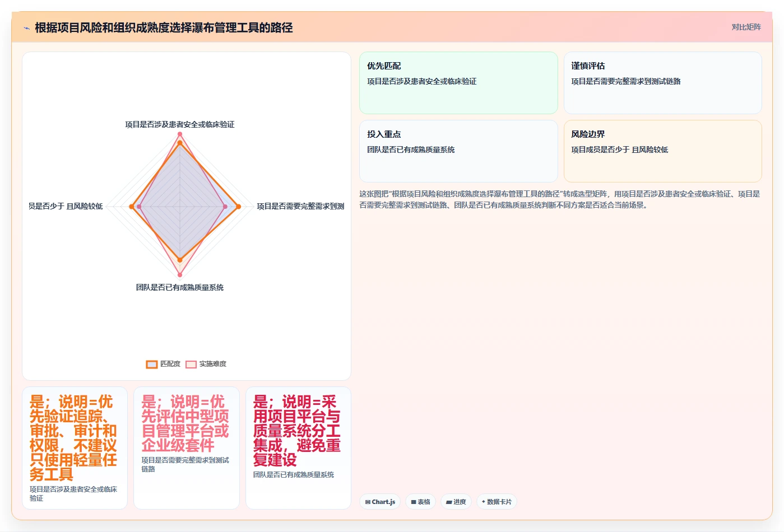Open the 优先匹配 card
The image size is (784, 532).
[458, 83]
